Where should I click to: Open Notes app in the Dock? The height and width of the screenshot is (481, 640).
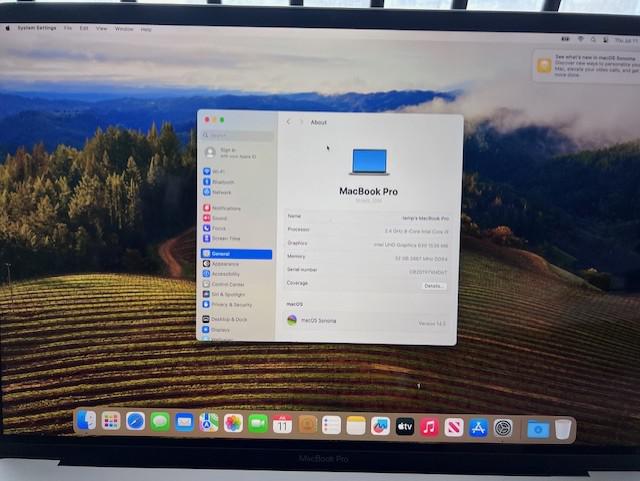356,425
